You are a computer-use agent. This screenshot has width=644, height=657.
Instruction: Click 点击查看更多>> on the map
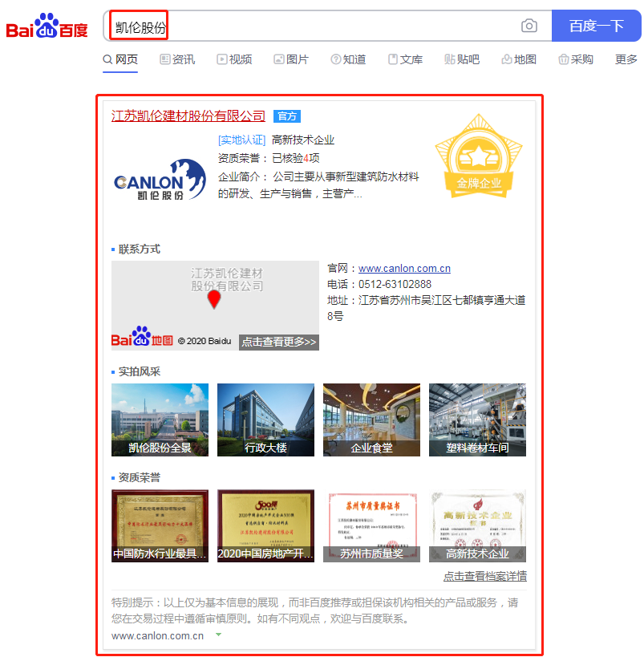click(278, 342)
